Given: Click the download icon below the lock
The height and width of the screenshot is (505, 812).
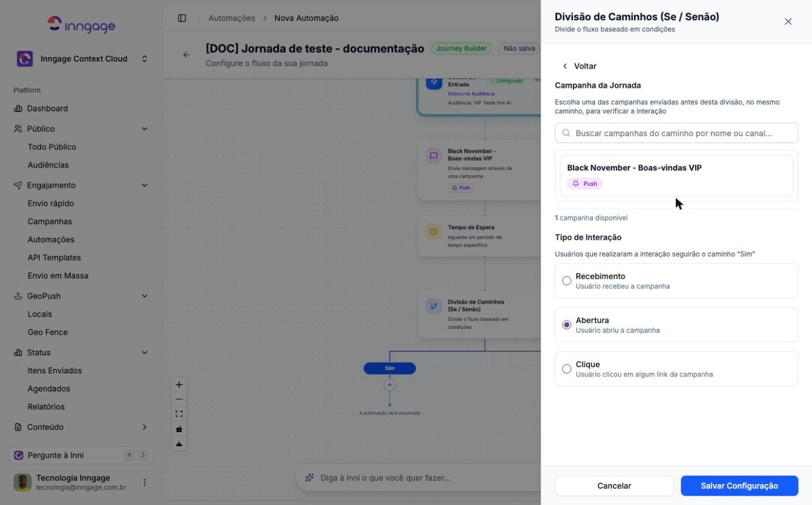Looking at the screenshot, I should tap(179, 444).
